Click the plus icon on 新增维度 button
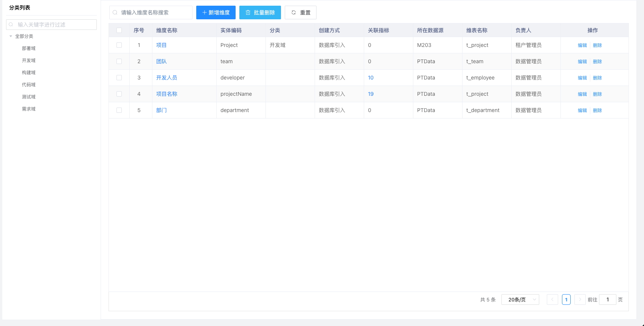The image size is (644, 326). [x=204, y=12]
